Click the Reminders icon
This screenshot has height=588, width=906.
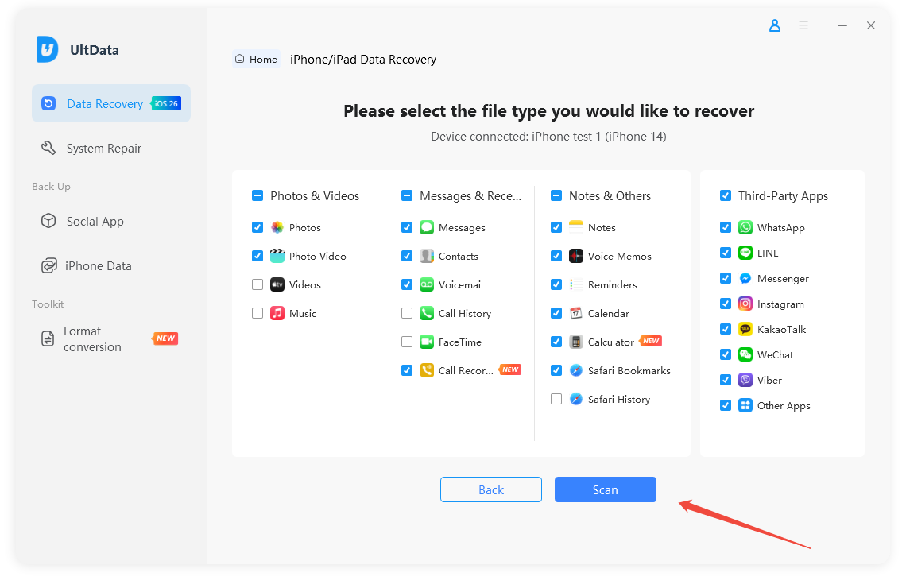[576, 284]
